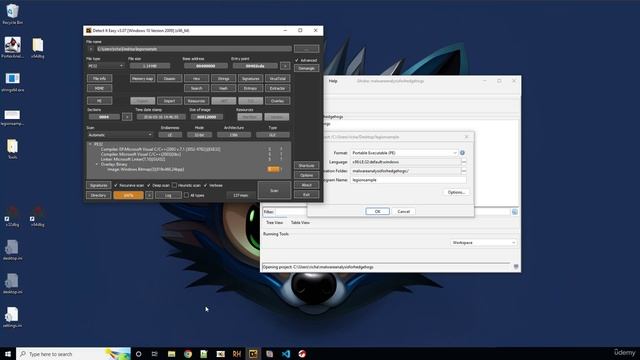Collapse the Overlay: Binary tree node
This screenshot has height=360, width=640.
[97, 164]
